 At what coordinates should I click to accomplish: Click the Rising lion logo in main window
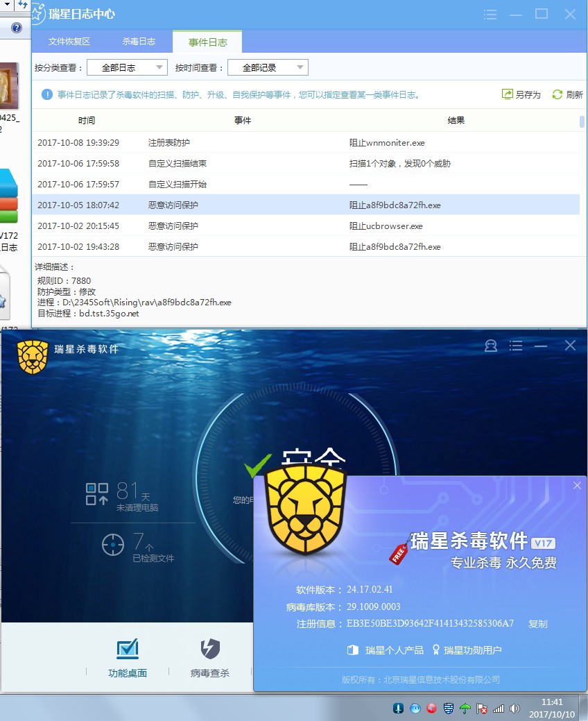[x=32, y=357]
